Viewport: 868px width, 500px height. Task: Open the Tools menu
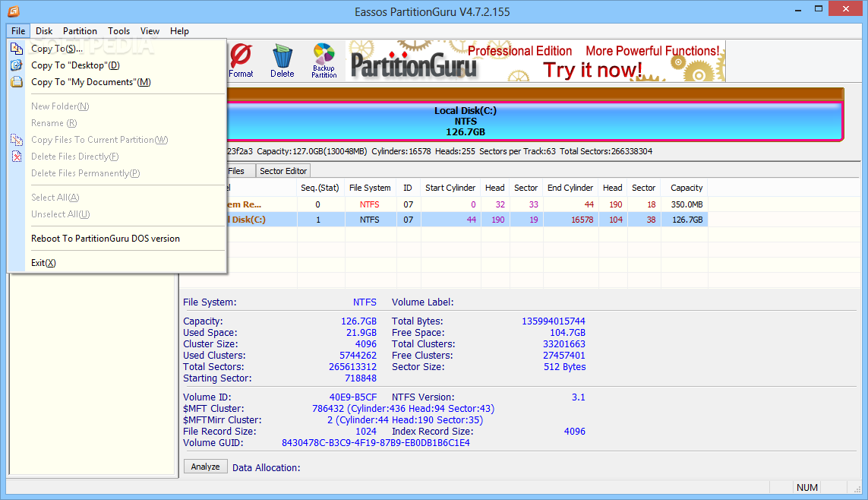(118, 31)
